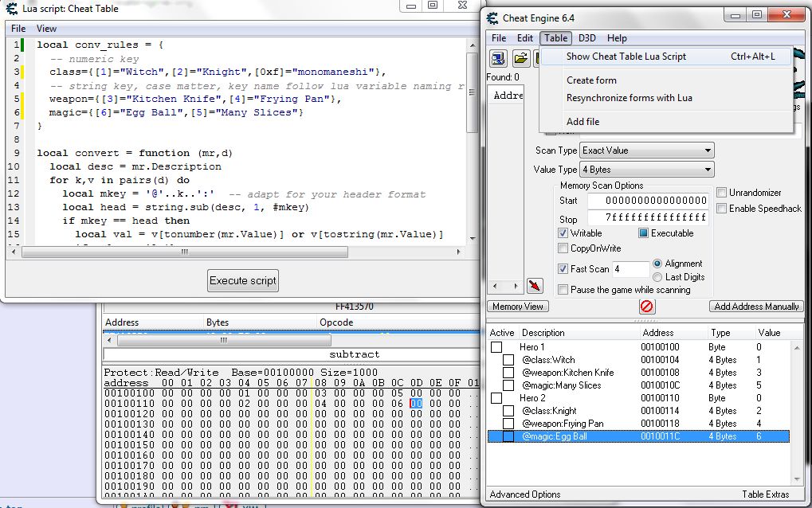Open the Memory View button
This screenshot has width=812, height=508.
pos(518,307)
